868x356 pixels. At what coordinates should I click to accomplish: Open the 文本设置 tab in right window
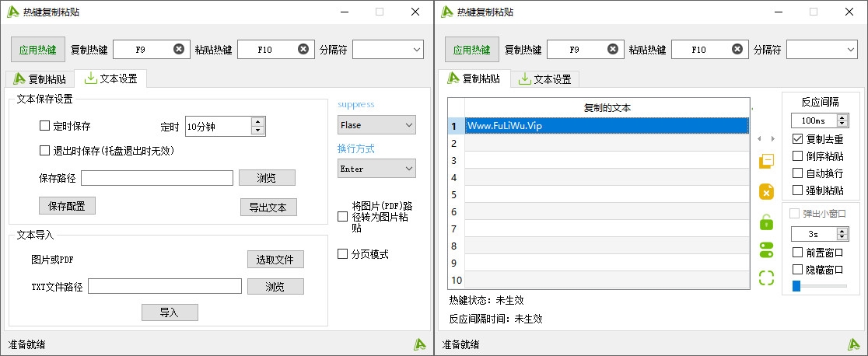click(544, 79)
